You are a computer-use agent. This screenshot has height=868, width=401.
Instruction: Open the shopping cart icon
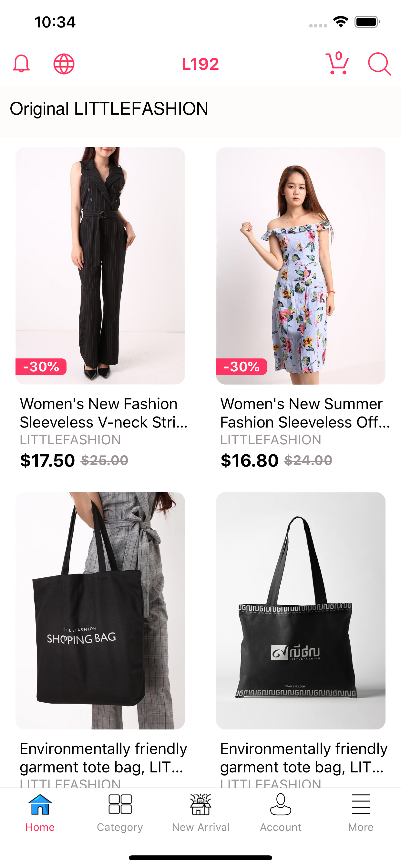[x=337, y=63]
